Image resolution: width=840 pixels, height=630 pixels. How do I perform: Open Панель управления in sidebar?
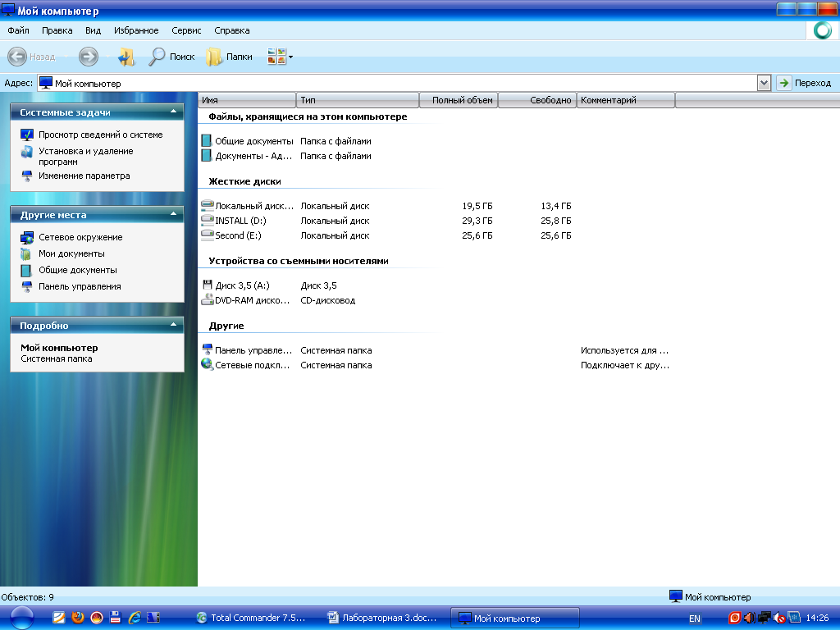coord(80,286)
